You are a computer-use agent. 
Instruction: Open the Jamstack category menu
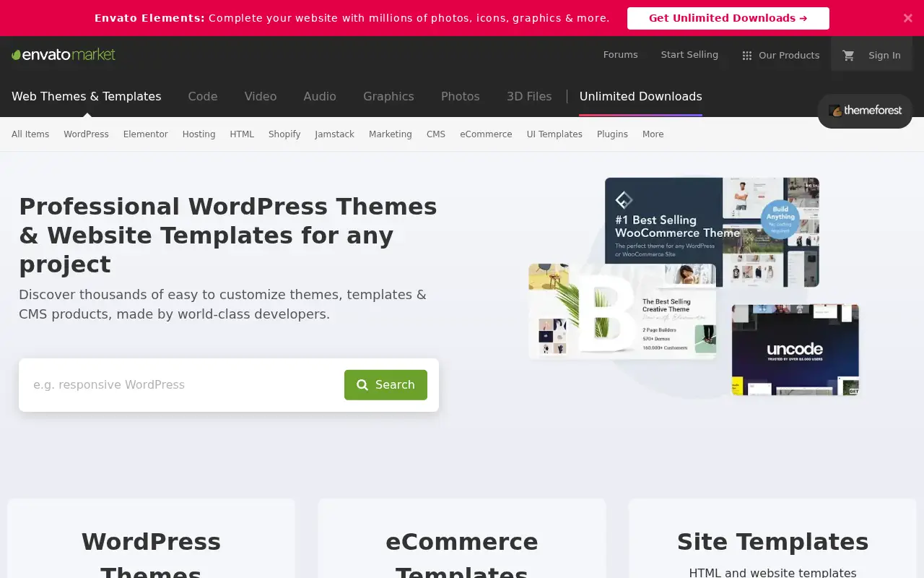click(x=334, y=134)
